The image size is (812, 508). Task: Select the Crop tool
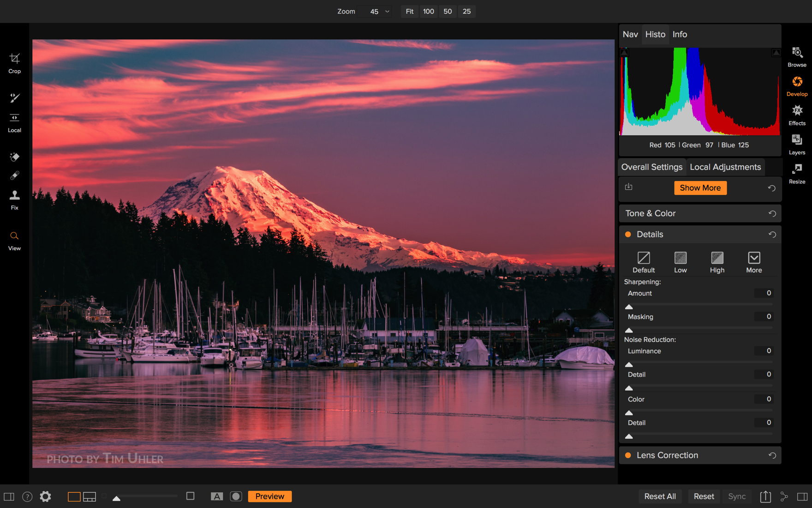[14, 63]
